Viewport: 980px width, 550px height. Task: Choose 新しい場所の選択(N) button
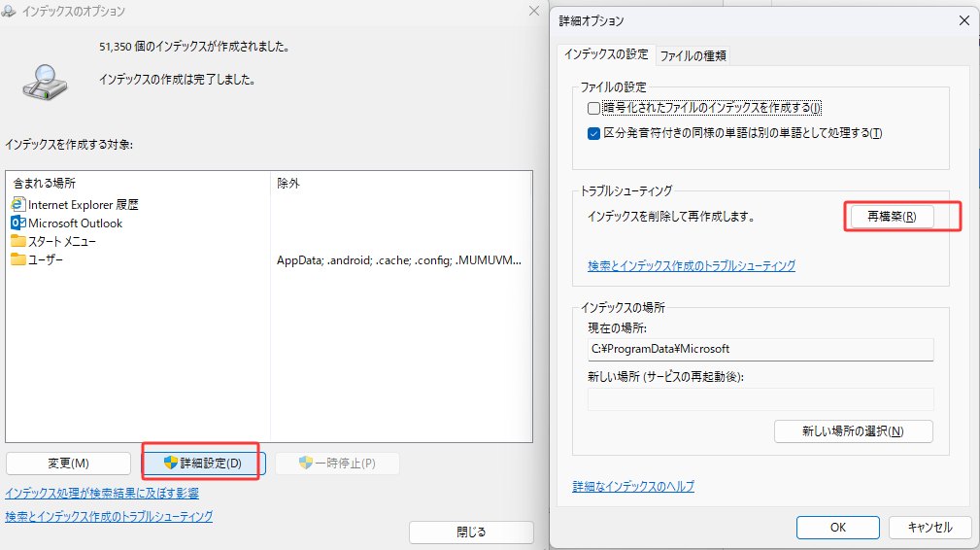(x=853, y=431)
